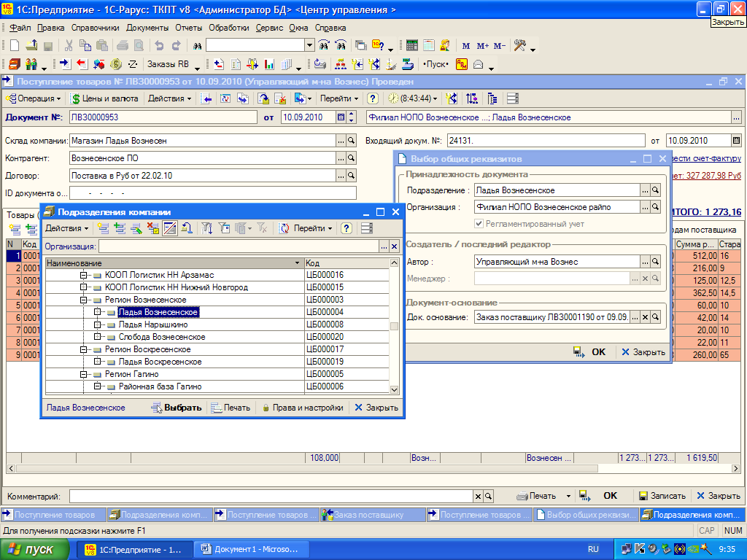Viewport: 747px width, 560px height.
Task: Click date stepper arrows beside document date
Action: pyautogui.click(x=352, y=117)
